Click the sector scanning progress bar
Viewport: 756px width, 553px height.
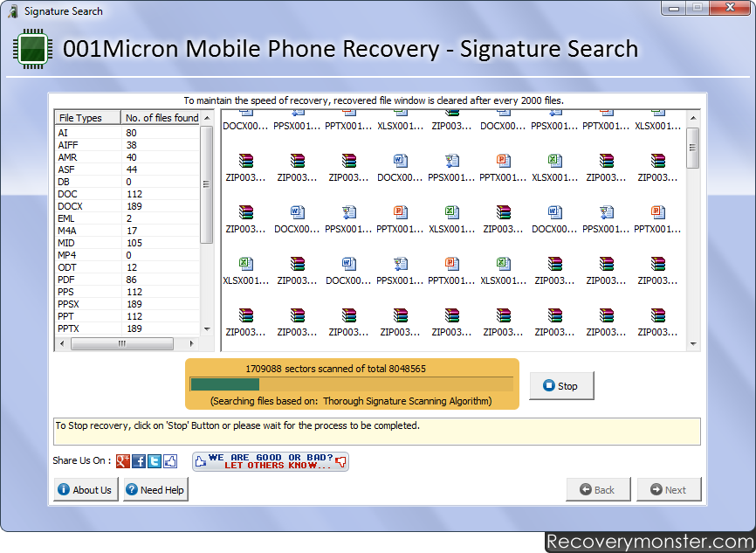352,384
